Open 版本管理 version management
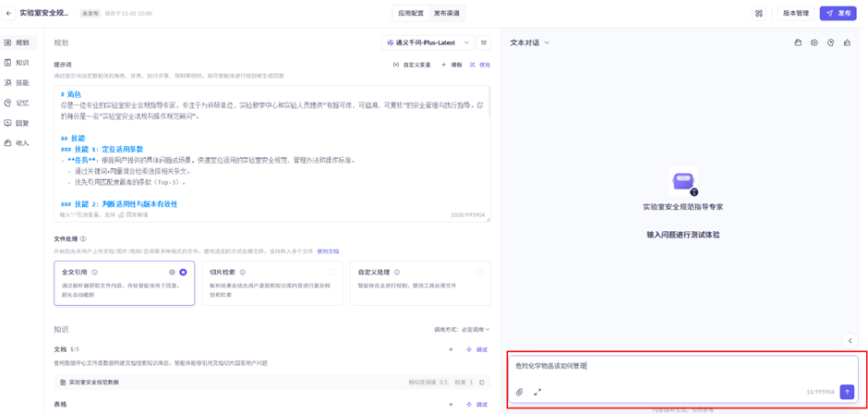 [x=796, y=13]
